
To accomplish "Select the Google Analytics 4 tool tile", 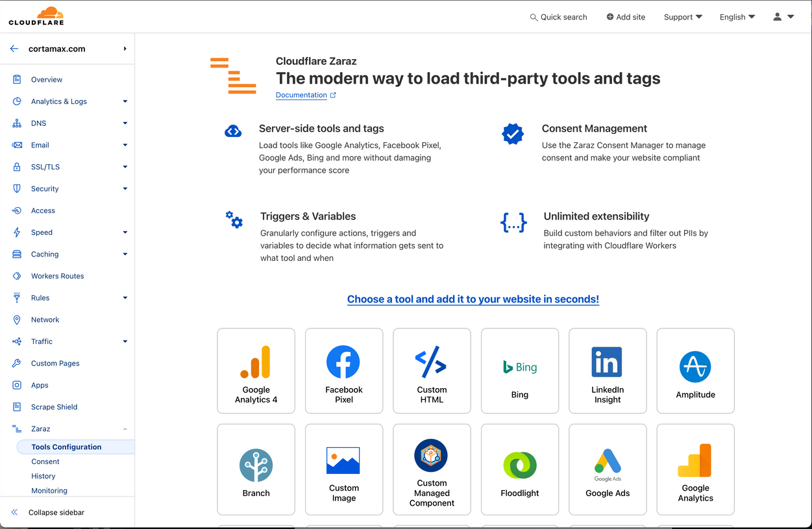I will 256,371.
